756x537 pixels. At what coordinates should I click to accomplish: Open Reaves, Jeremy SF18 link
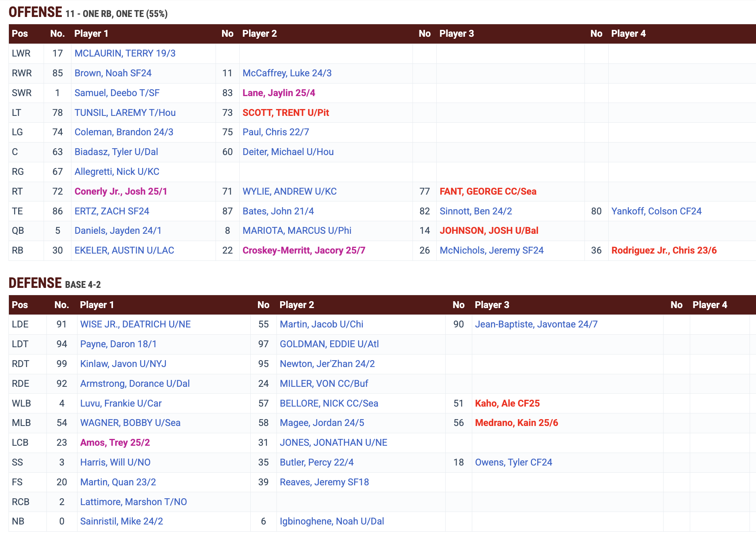[x=324, y=482]
